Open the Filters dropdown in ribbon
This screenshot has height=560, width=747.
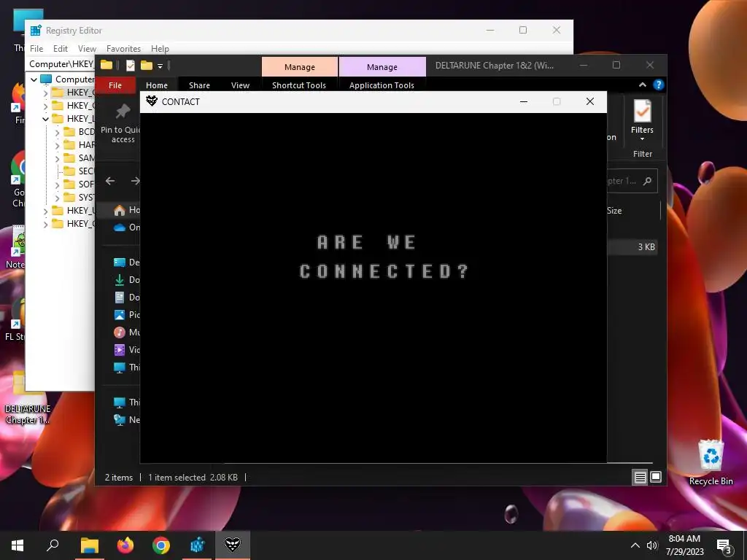click(642, 120)
